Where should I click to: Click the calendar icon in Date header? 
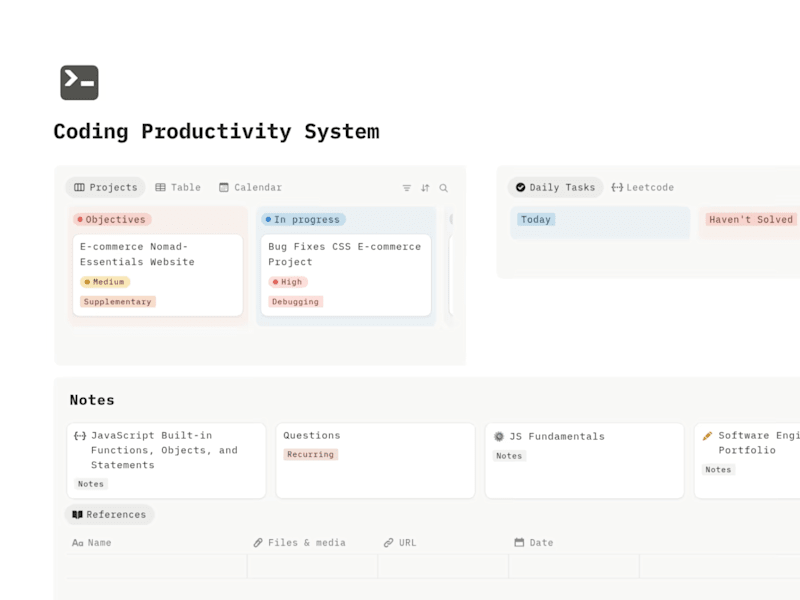[x=519, y=542]
